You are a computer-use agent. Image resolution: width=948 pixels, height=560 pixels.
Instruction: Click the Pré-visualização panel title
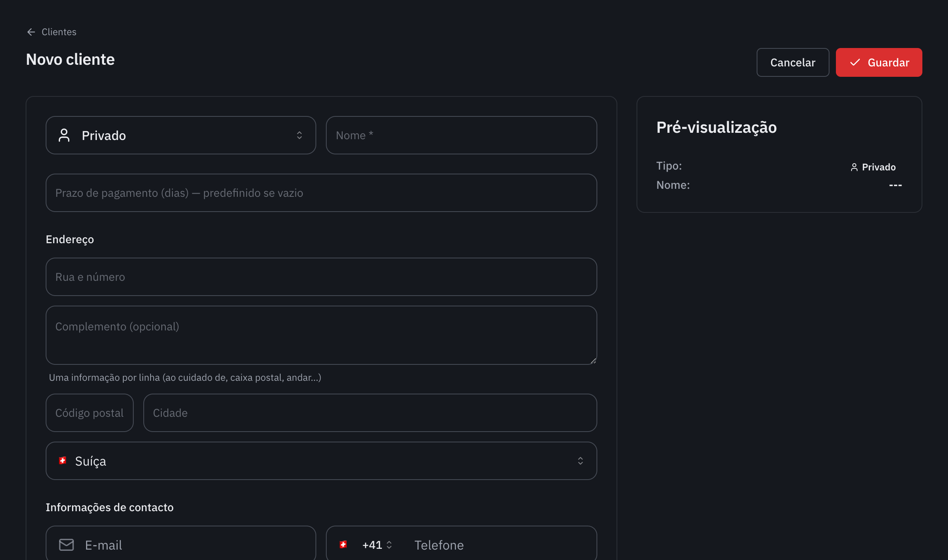pos(717,127)
